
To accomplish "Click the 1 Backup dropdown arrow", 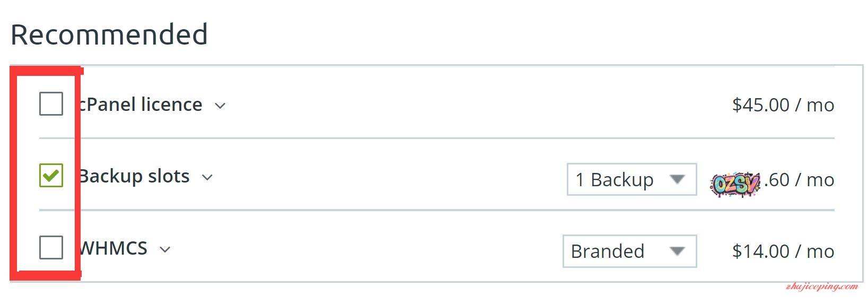I will click(677, 179).
